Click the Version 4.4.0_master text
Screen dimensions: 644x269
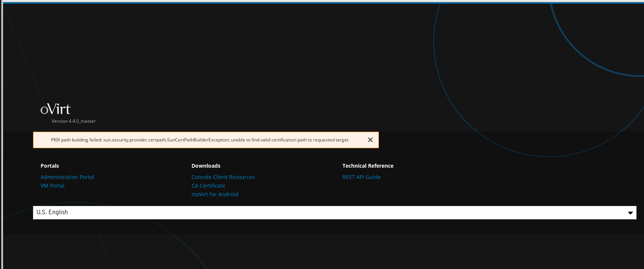[x=74, y=121]
